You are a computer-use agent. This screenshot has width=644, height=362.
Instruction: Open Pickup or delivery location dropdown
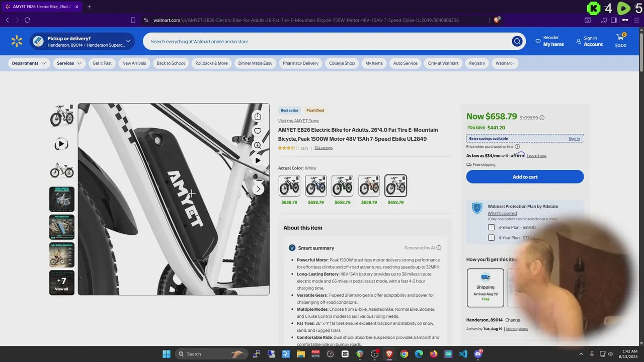click(82, 41)
